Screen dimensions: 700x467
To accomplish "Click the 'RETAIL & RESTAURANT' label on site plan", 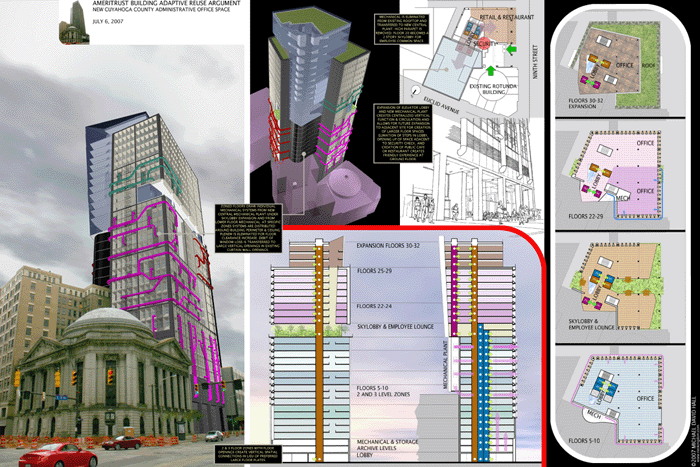I will (507, 17).
